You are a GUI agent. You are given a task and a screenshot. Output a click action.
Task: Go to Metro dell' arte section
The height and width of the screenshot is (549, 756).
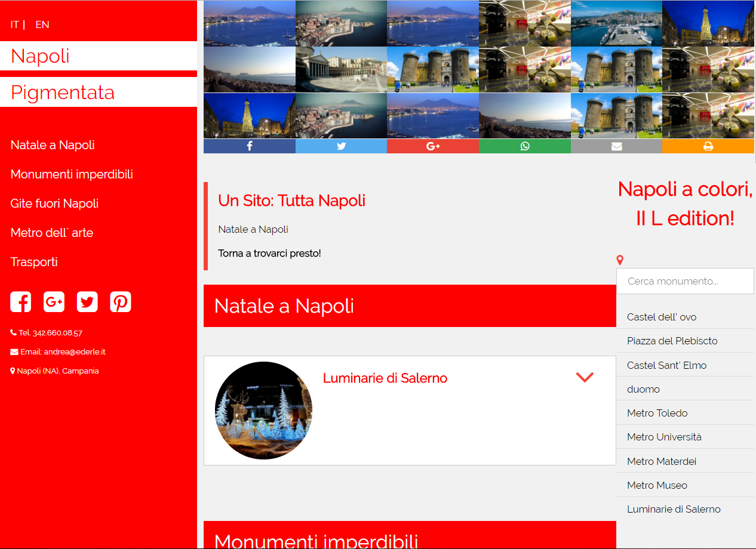click(52, 233)
